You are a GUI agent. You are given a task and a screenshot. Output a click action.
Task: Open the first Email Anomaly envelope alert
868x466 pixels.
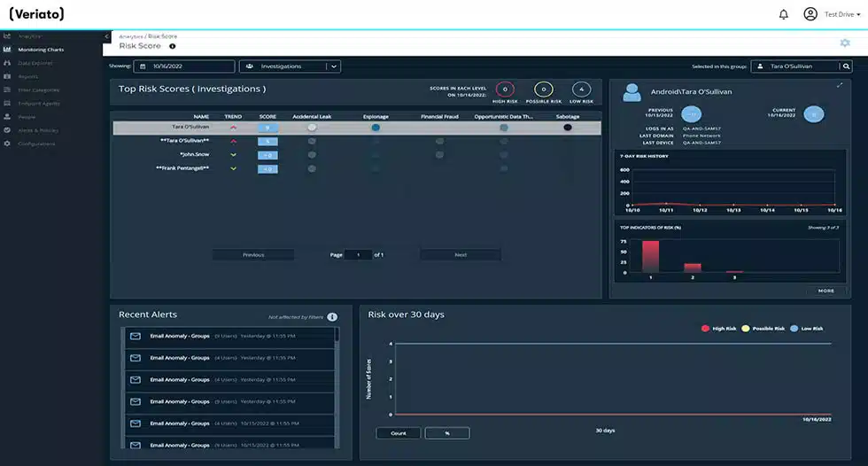(x=135, y=336)
